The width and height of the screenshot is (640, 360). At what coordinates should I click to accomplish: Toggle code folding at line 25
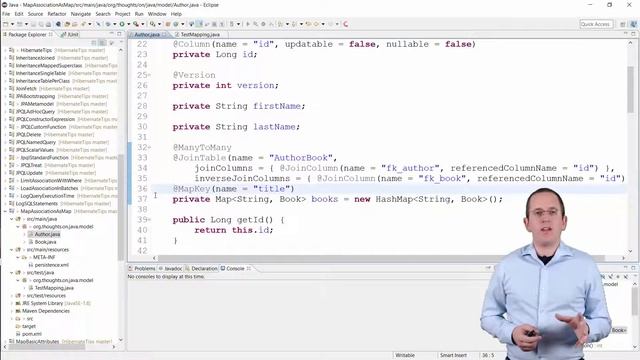pyautogui.click(x=149, y=75)
